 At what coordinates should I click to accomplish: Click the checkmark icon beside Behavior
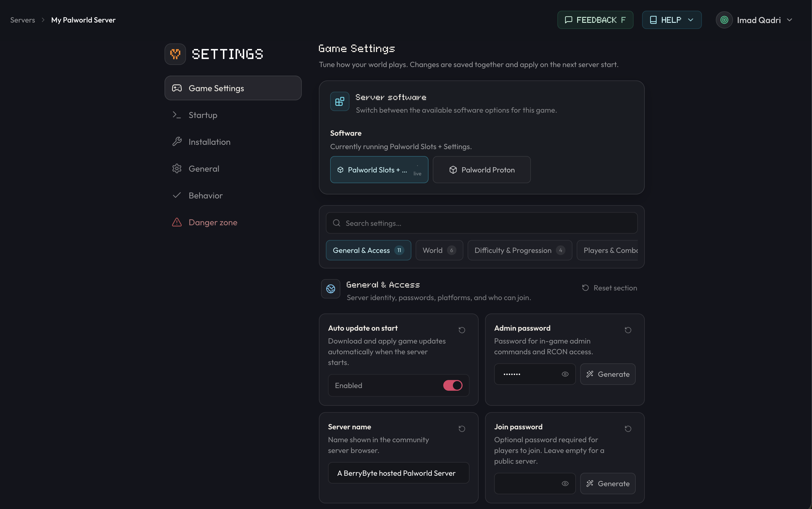point(177,195)
